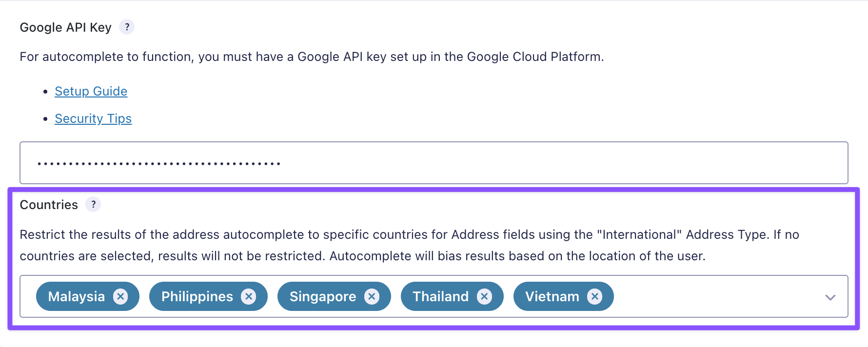Click the Google API Key help icon
Image resolution: width=868 pixels, height=347 pixels.
[127, 27]
